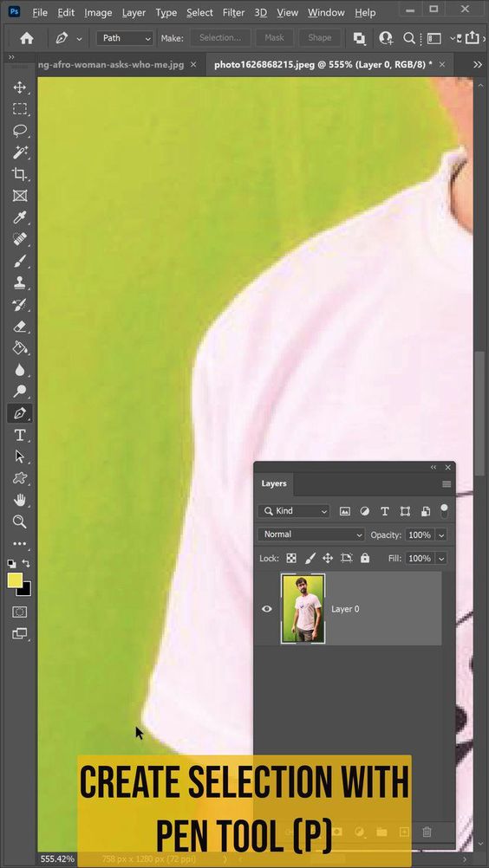Toggle filter for type layers
The image size is (489, 868).
385,511
